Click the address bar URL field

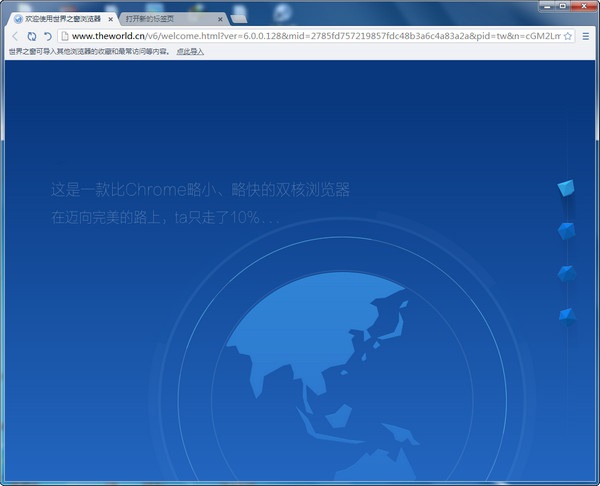(x=316, y=36)
